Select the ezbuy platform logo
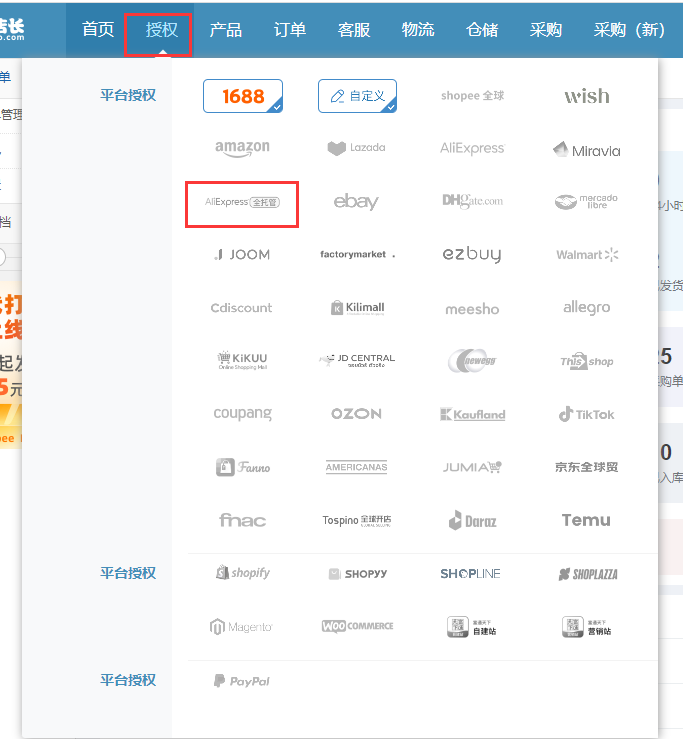The image size is (683, 739). tap(472, 255)
